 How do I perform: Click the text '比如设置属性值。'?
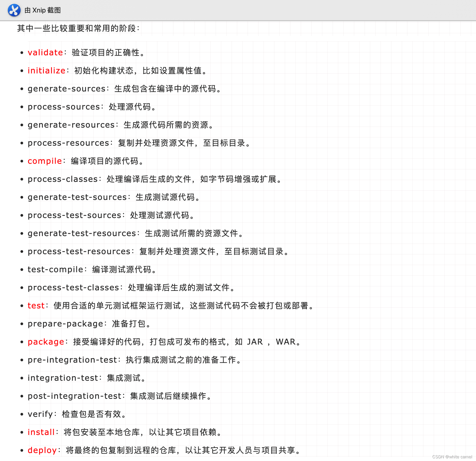point(174,70)
